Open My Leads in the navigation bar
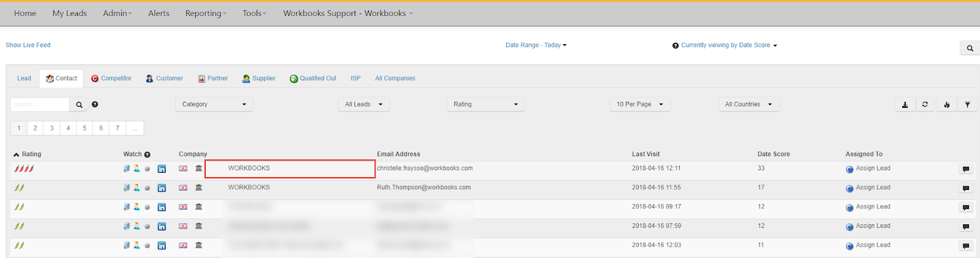The height and width of the screenshot is (258, 980). click(69, 13)
